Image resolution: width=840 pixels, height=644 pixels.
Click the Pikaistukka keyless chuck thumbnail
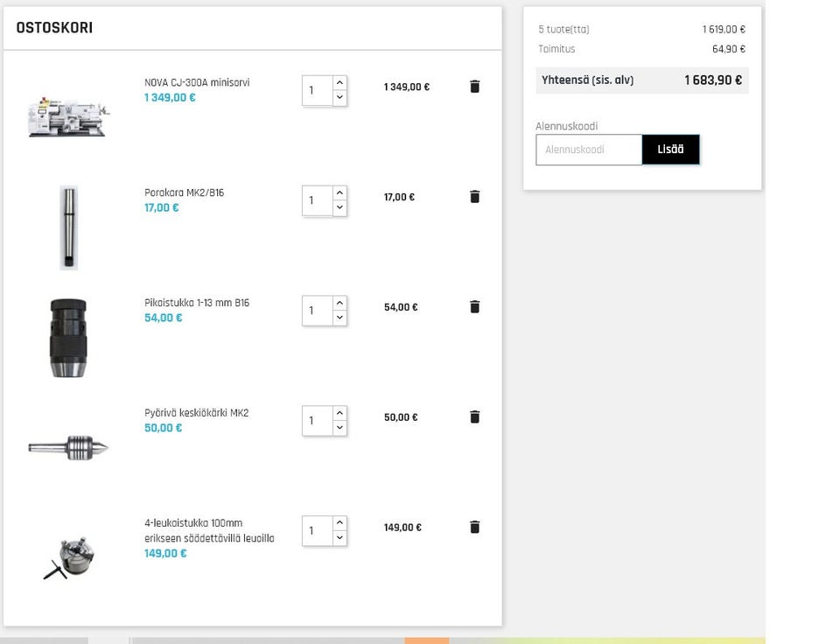point(68,338)
